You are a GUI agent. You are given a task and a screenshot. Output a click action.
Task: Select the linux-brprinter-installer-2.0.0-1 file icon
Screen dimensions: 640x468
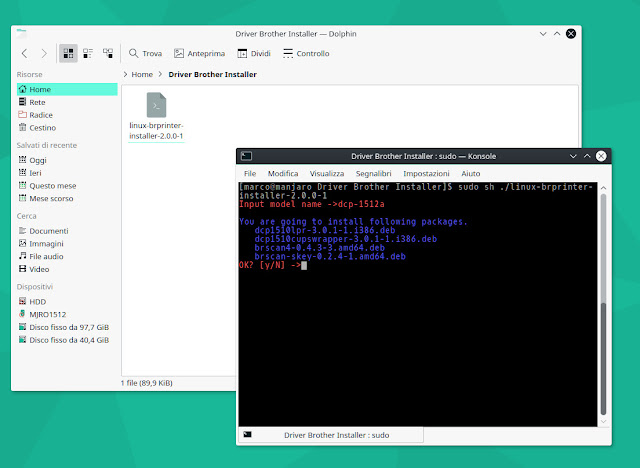click(x=156, y=105)
